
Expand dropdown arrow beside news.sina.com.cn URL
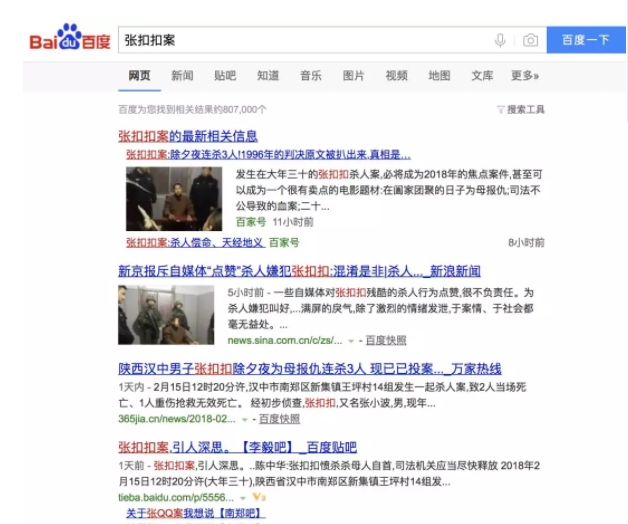coord(351,341)
